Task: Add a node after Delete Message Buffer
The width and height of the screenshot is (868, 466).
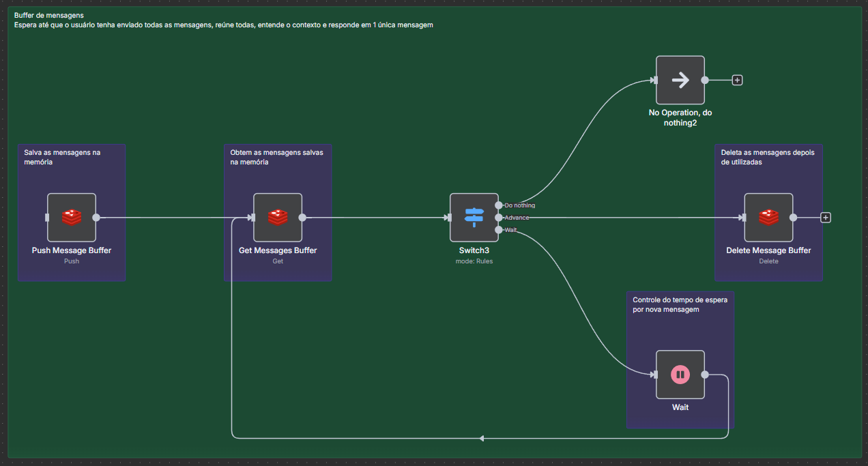Action: pyautogui.click(x=826, y=217)
